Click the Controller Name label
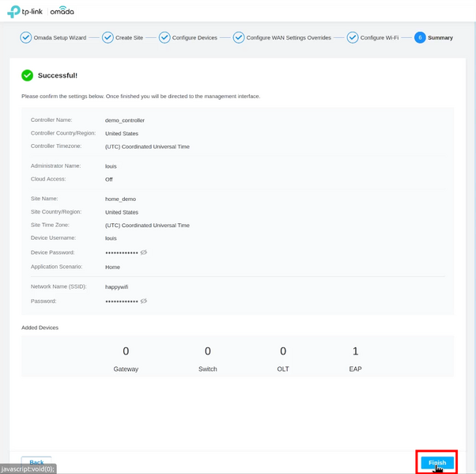This screenshot has width=476, height=474. pyautogui.click(x=51, y=120)
